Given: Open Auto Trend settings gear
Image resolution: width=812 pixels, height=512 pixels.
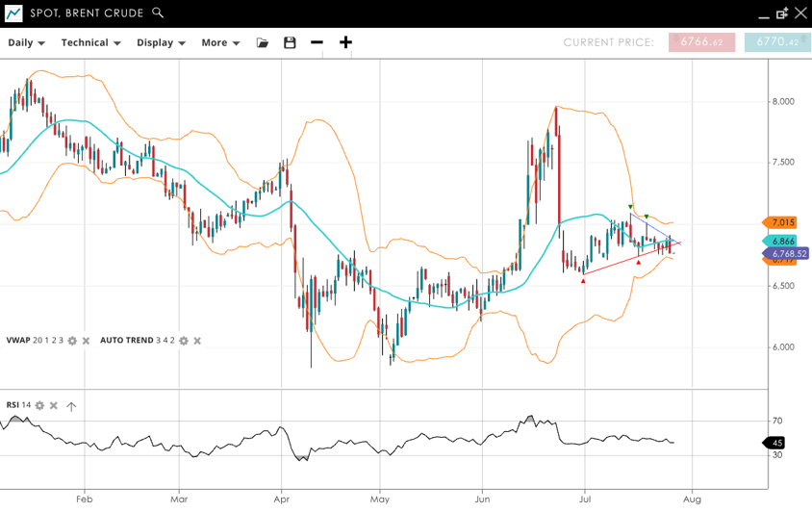Looking at the screenshot, I should coord(184,341).
